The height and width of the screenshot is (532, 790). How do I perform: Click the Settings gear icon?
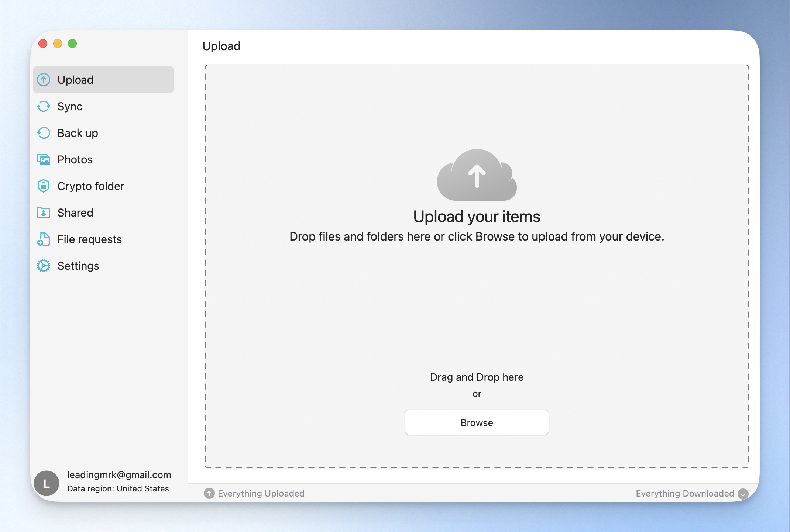(x=44, y=266)
